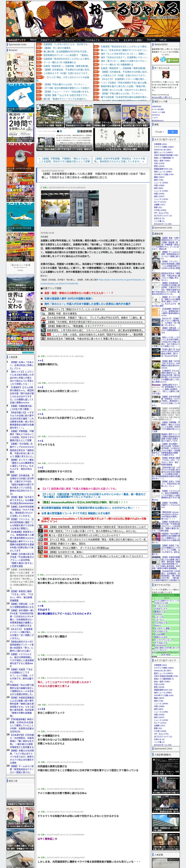Click thumbnail icon beside 【悲報】無職の男さん、「緊急逮捕」

point(44,326)
